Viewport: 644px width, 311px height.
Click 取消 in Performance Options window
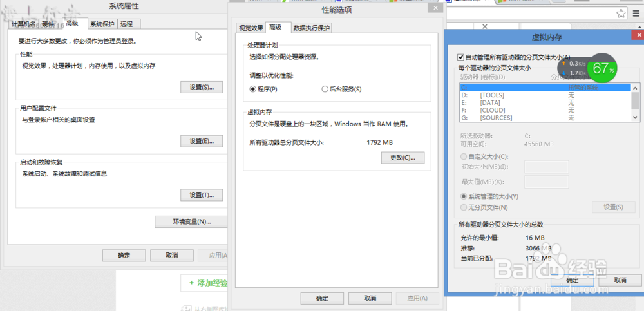coord(370,298)
